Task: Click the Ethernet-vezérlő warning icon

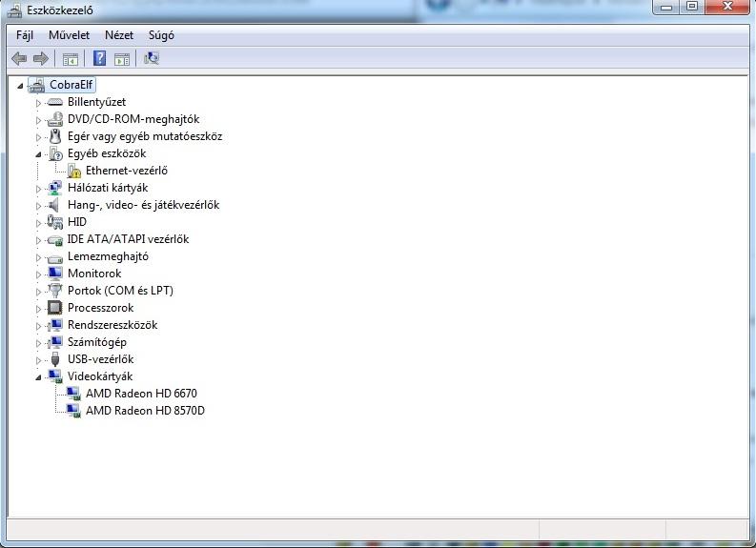Action: [73, 171]
